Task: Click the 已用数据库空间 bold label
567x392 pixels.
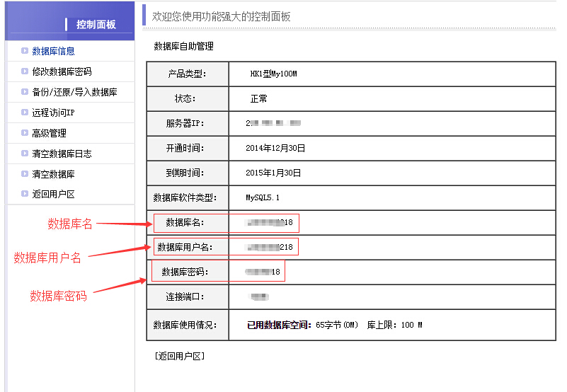Action: [279, 325]
